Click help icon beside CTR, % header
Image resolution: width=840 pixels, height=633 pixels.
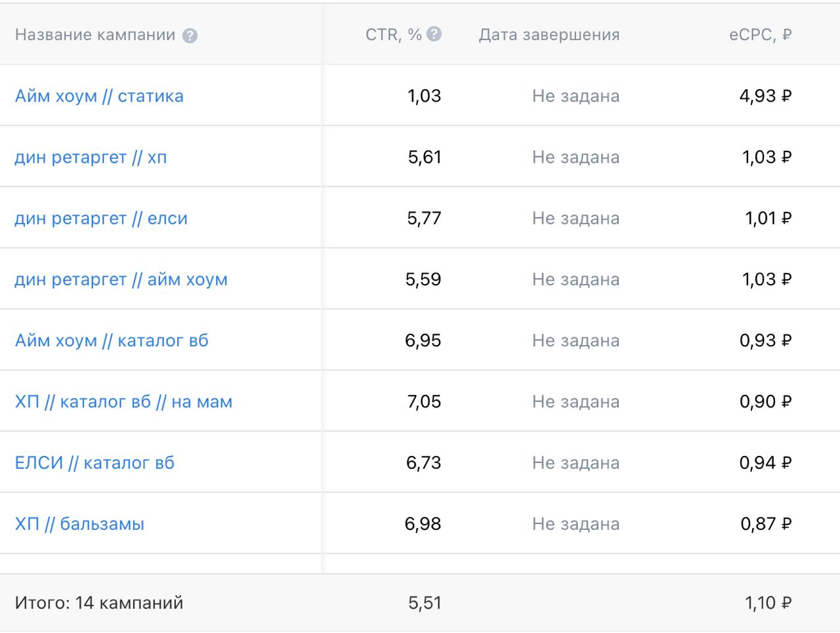point(434,34)
